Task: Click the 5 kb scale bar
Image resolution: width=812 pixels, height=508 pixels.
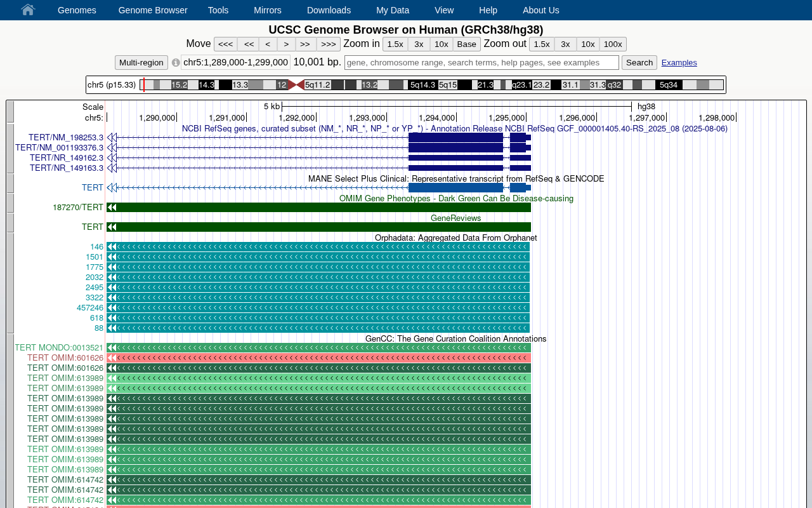Action: 457,107
